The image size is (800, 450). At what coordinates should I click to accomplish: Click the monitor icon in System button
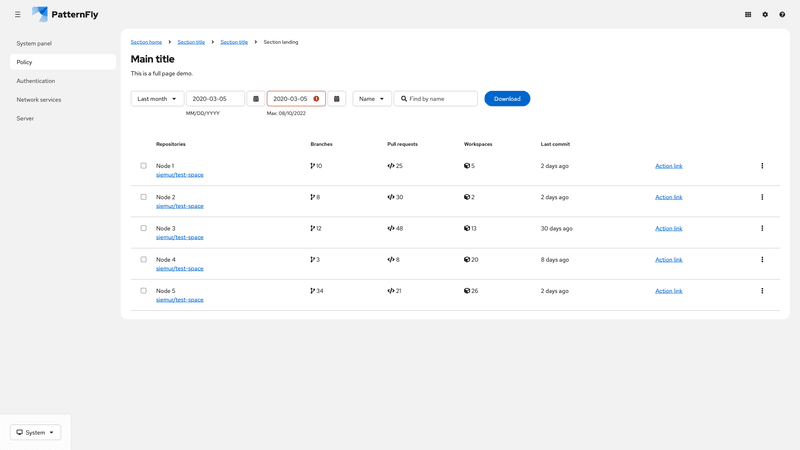point(19,432)
